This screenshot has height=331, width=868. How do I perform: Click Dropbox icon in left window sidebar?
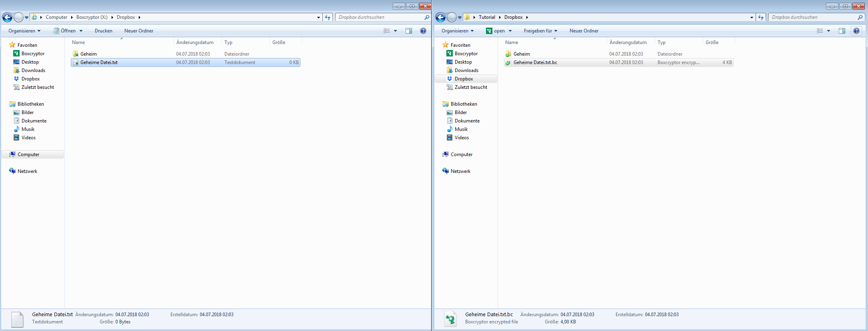pos(16,79)
